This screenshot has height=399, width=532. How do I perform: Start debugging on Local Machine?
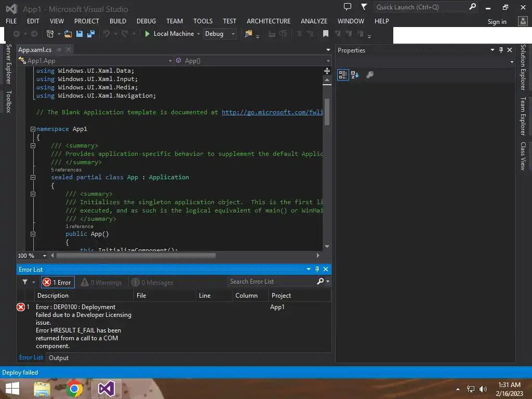click(170, 34)
